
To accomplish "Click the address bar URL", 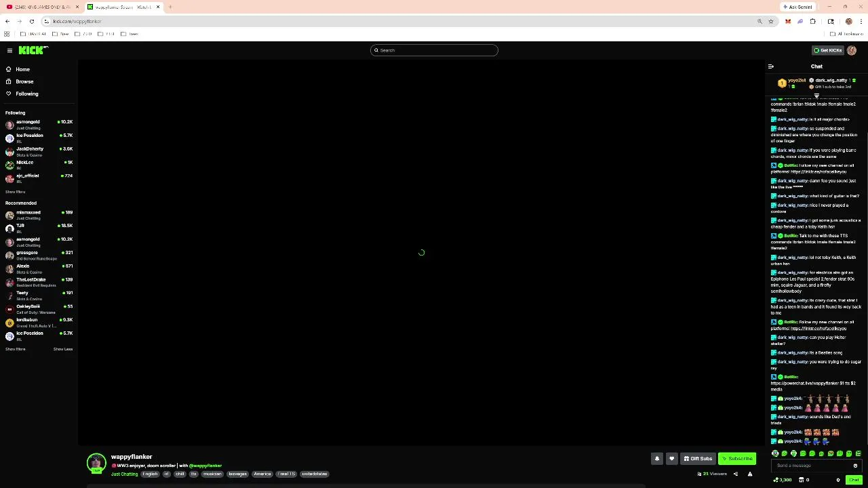I will tap(77, 21).
